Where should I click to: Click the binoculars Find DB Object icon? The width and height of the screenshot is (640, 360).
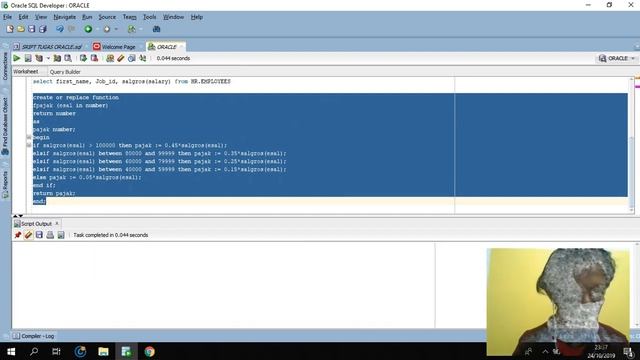156,29
